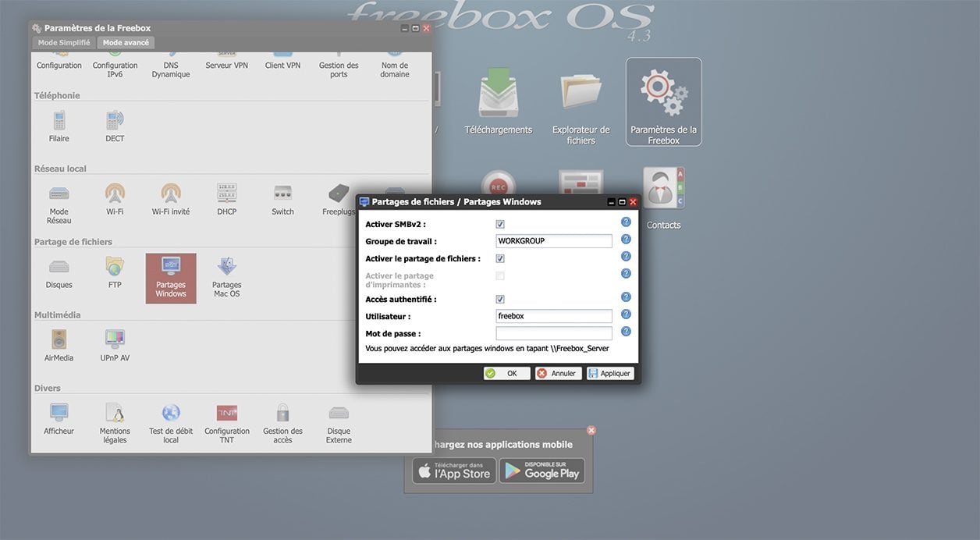Open Configuration TNT icon

pyautogui.click(x=227, y=424)
